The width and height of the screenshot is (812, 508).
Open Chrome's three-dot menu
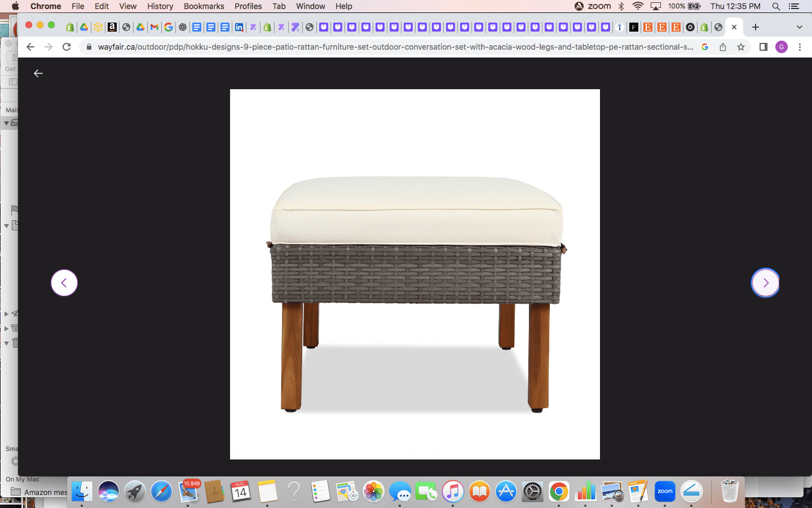coord(800,47)
